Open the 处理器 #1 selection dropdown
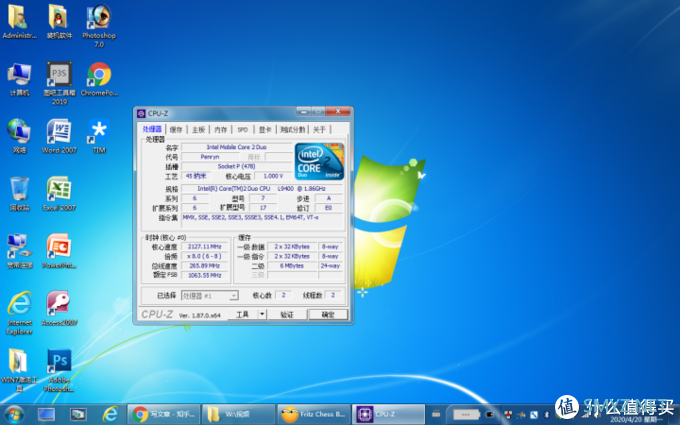 pyautogui.click(x=209, y=296)
